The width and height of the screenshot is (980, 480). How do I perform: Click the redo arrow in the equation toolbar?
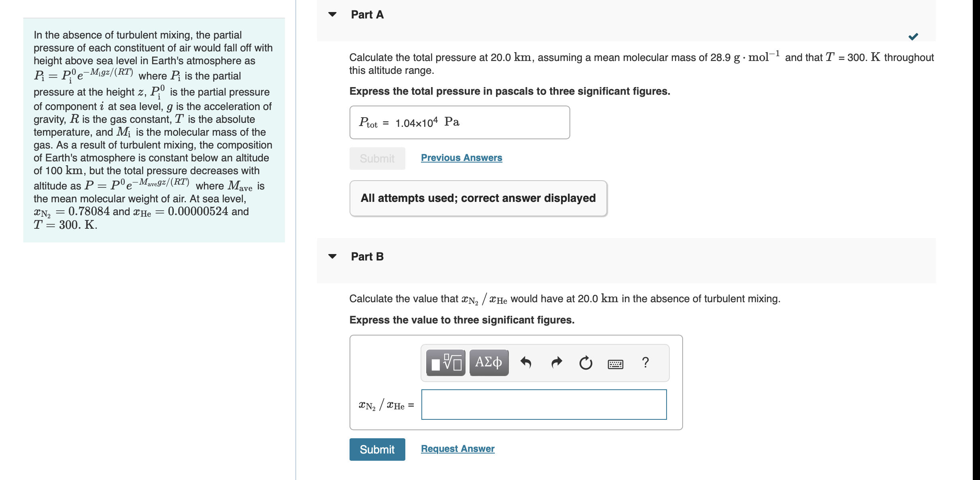tap(557, 362)
